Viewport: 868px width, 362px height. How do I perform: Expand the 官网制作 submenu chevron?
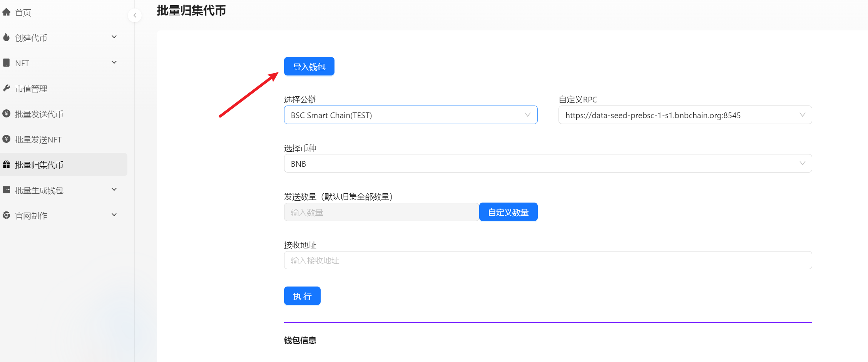[x=114, y=215]
